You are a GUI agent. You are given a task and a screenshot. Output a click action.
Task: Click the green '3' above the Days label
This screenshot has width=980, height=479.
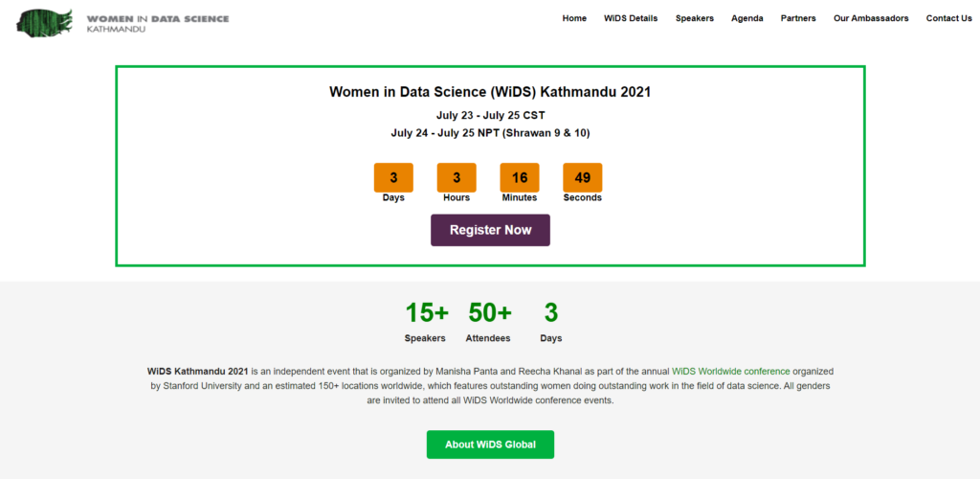pos(550,312)
